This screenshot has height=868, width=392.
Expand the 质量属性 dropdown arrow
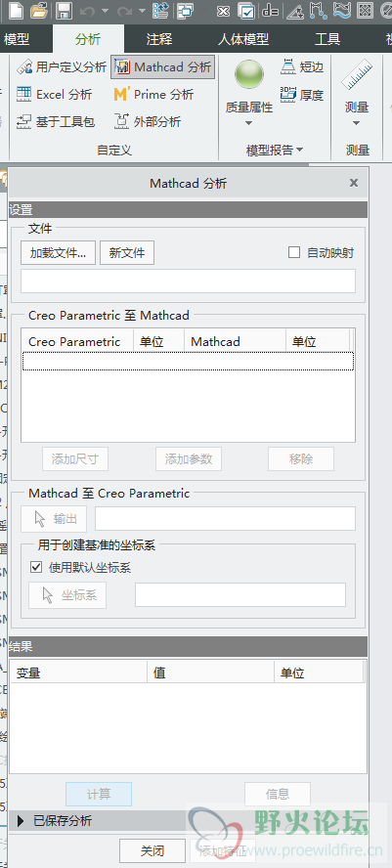(248, 123)
